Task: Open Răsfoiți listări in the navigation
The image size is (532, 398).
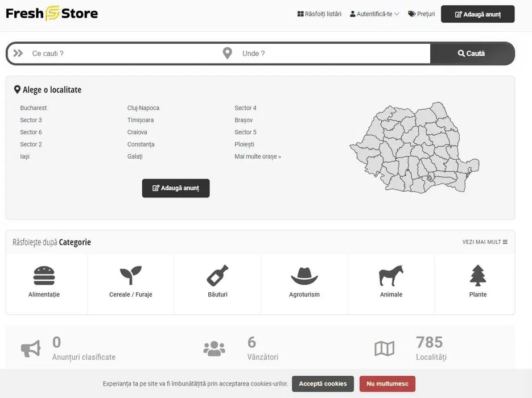Action: tap(319, 14)
